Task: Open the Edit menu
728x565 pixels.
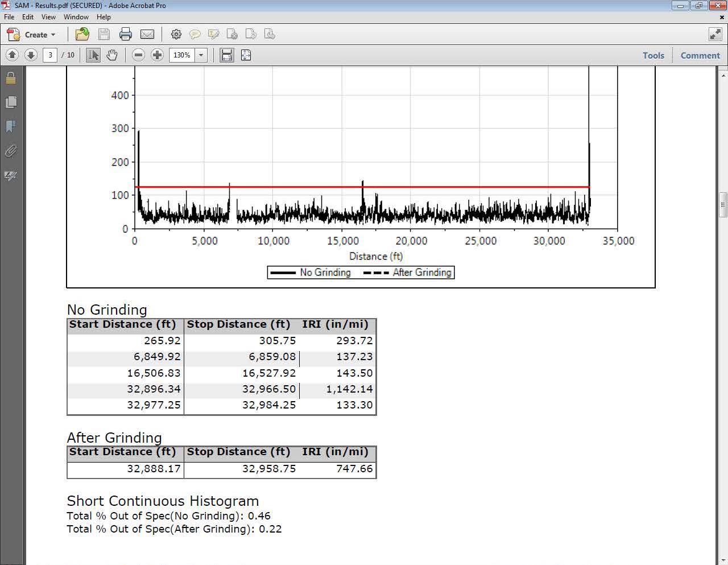Action: point(28,17)
